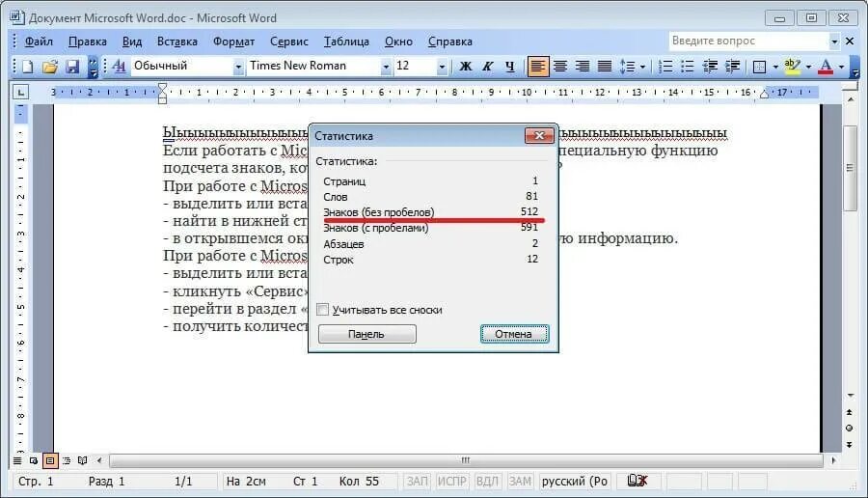Open border style options arrow
868x498 pixels.
pos(775,67)
